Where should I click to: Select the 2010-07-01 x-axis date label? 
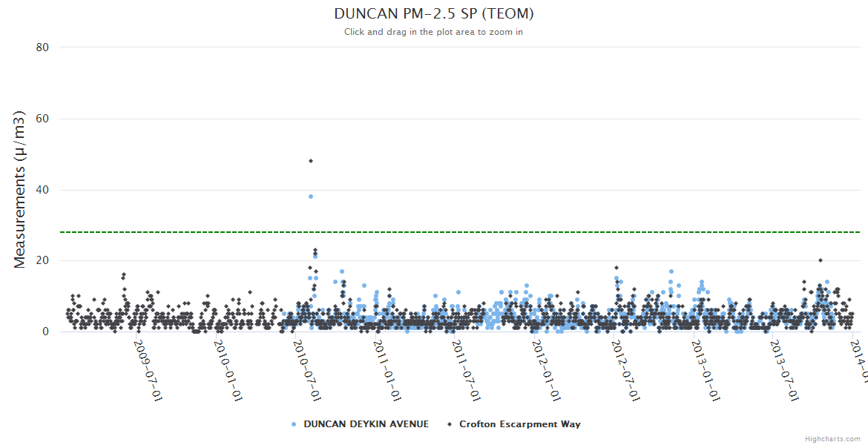click(x=305, y=369)
